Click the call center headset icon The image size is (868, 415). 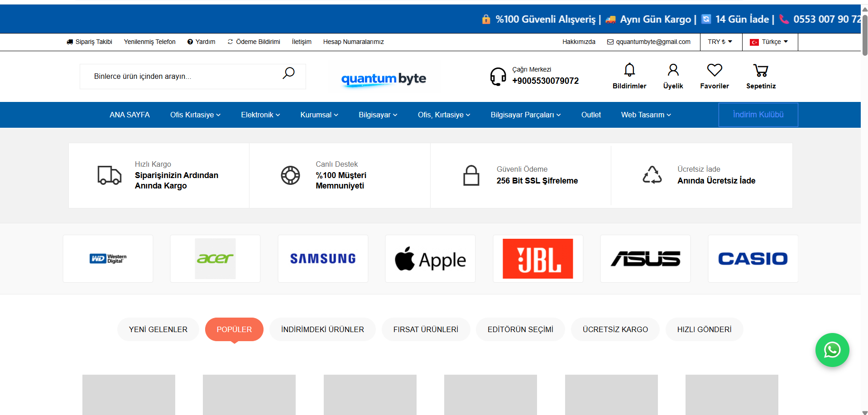point(498,76)
